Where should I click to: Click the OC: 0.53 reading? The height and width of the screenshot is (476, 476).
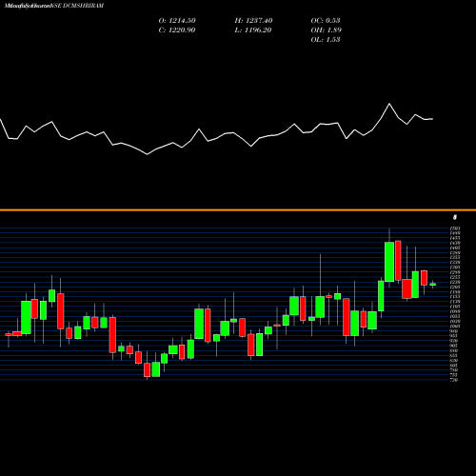326,21
